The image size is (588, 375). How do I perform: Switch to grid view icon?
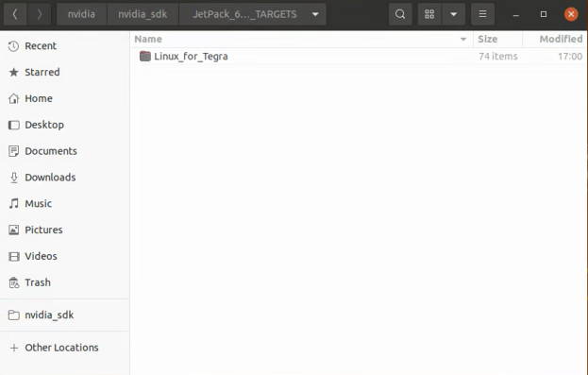429,14
